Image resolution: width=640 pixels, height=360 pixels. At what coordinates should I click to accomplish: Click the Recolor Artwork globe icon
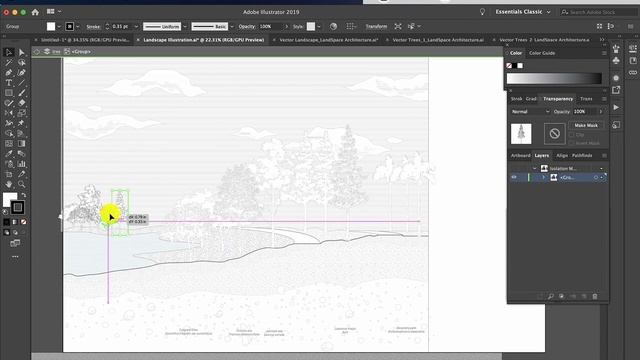333,27
